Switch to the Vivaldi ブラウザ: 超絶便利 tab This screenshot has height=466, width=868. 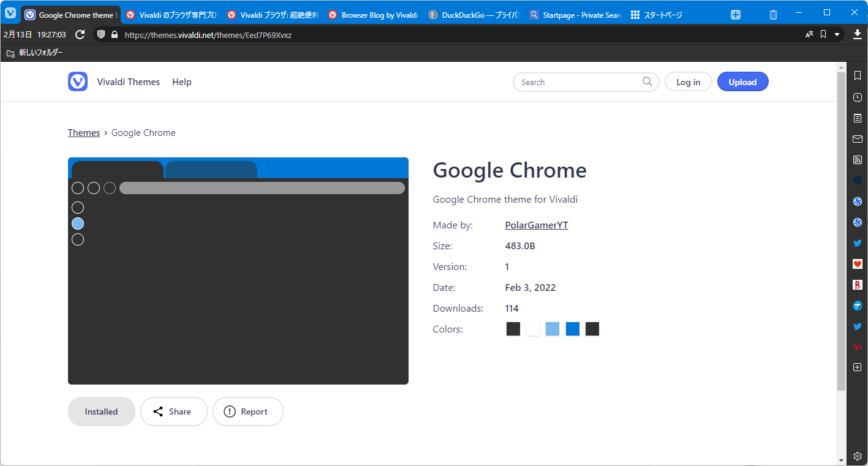coord(273,15)
